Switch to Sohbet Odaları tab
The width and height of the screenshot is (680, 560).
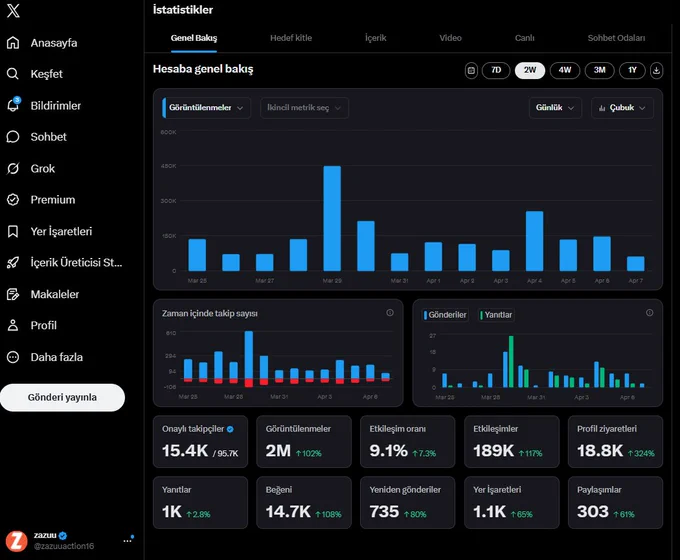616,38
